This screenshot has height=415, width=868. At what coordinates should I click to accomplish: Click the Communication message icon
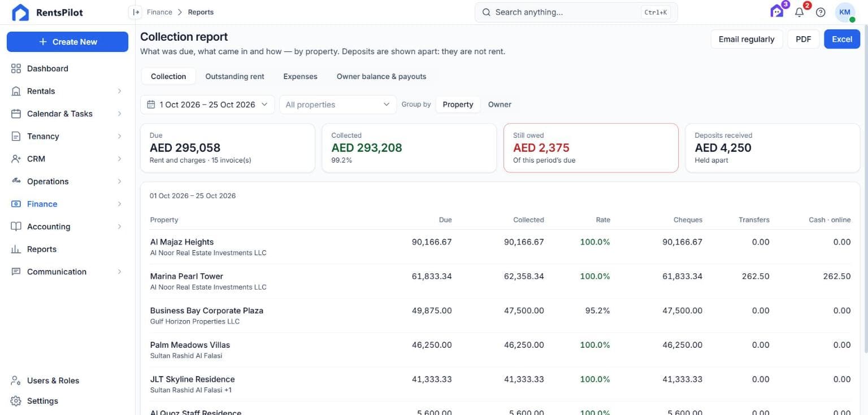tap(16, 272)
